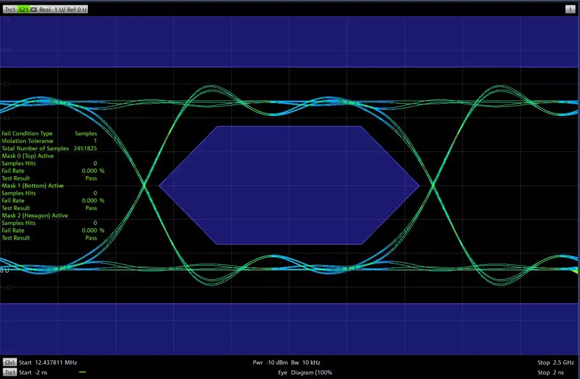The height and width of the screenshot is (379, 580).
Task: Click the Start 12.437811 MHz frequency field
Action: point(48,362)
